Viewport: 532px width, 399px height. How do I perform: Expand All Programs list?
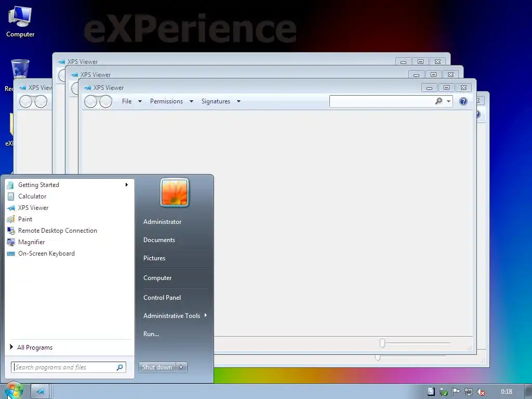(x=69, y=347)
